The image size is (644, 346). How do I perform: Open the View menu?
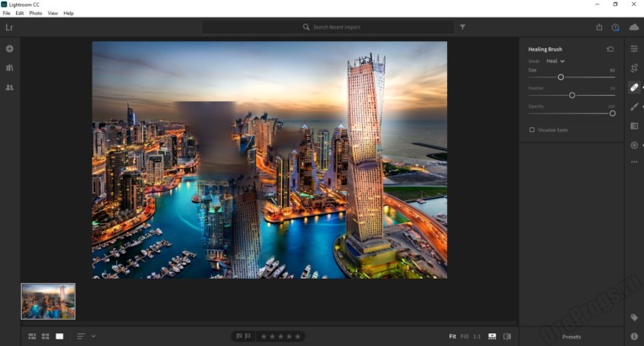53,13
